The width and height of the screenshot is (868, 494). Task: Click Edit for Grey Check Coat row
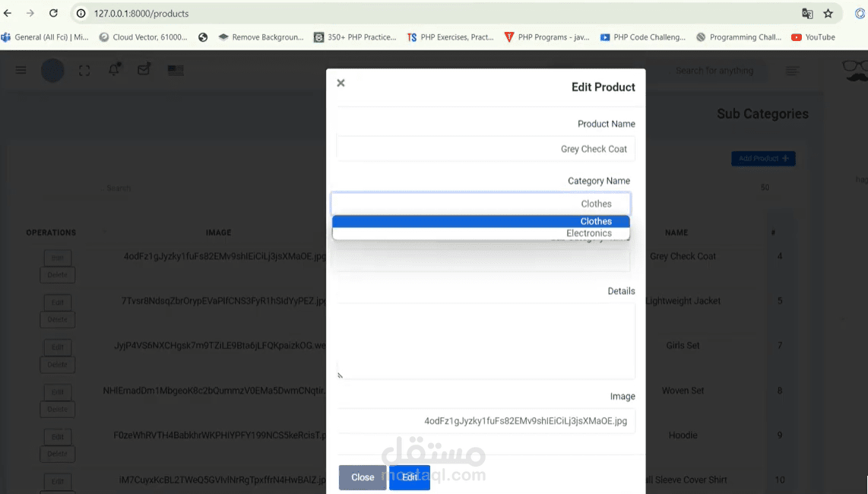coord(58,258)
